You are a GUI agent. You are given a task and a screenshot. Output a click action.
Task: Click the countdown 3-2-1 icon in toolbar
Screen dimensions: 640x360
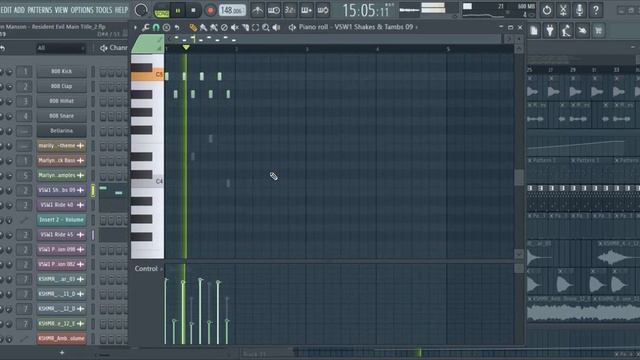(290, 10)
